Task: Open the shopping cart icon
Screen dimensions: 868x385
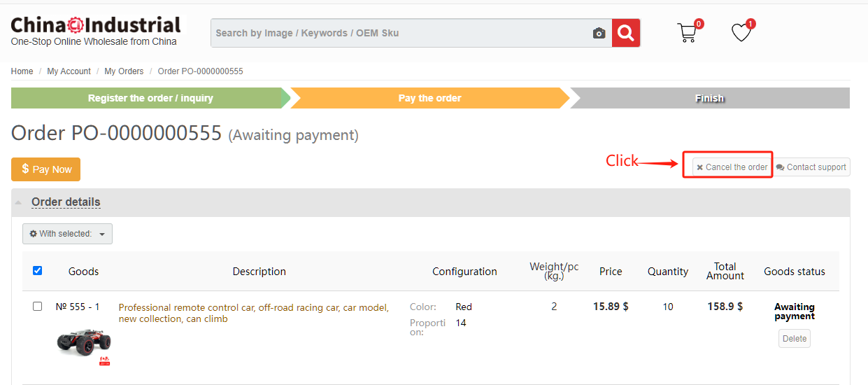Action: coord(688,33)
